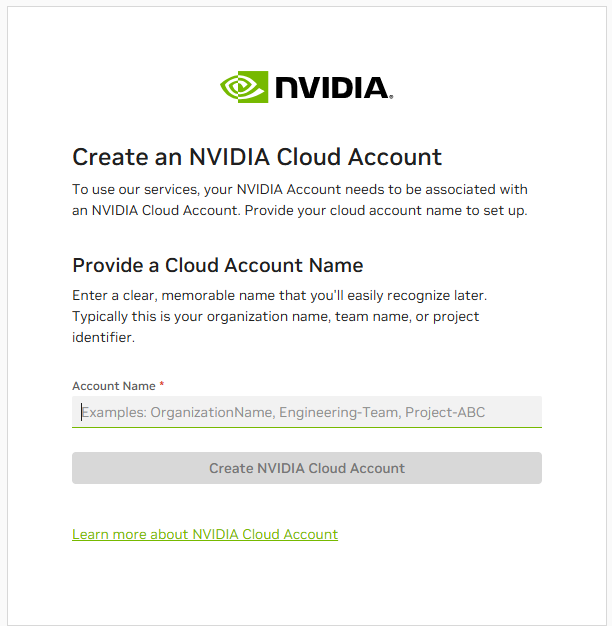Click the "OrganizationName" placeholder example text
This screenshot has height=626, width=612.
pyautogui.click(x=211, y=412)
